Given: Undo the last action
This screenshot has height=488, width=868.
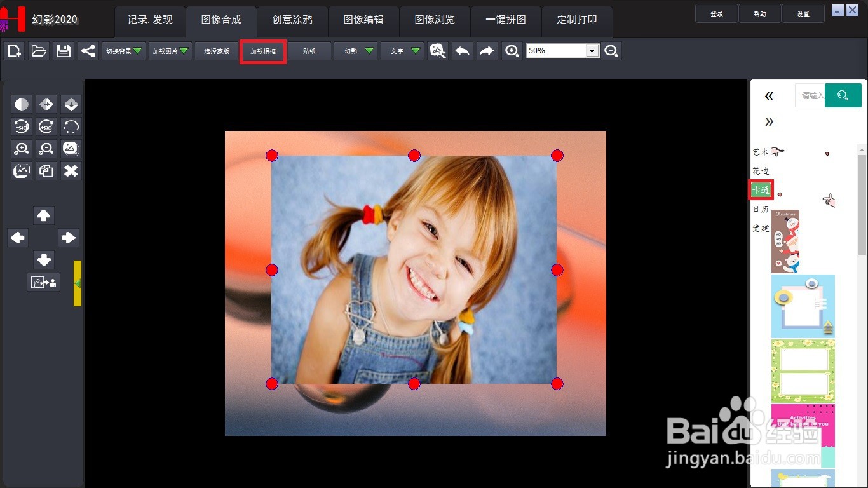Looking at the screenshot, I should tap(463, 51).
